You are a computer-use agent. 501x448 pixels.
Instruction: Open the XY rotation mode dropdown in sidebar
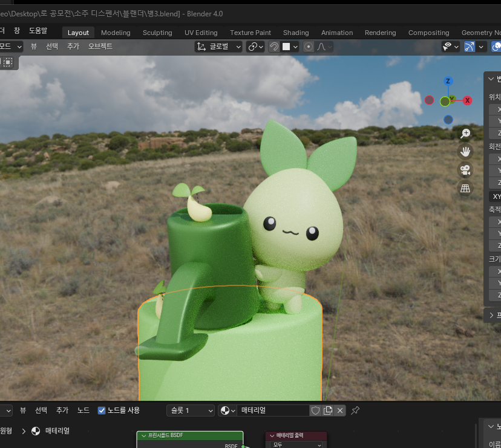tap(495, 196)
